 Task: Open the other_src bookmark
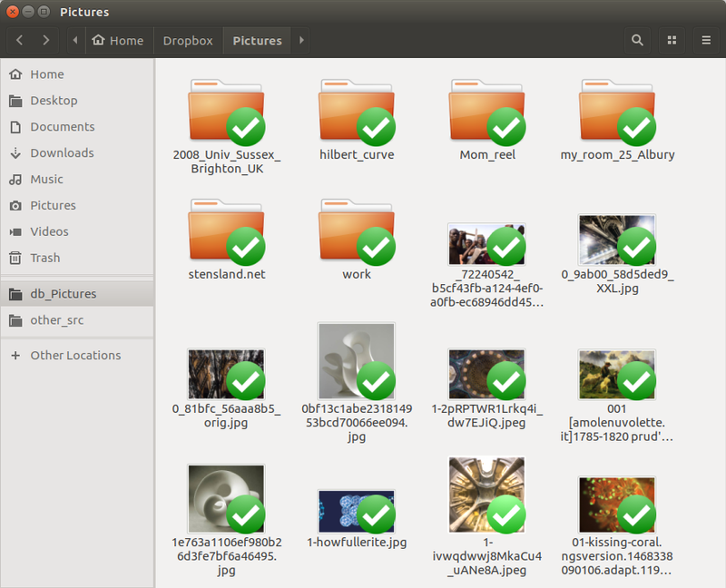(56, 320)
